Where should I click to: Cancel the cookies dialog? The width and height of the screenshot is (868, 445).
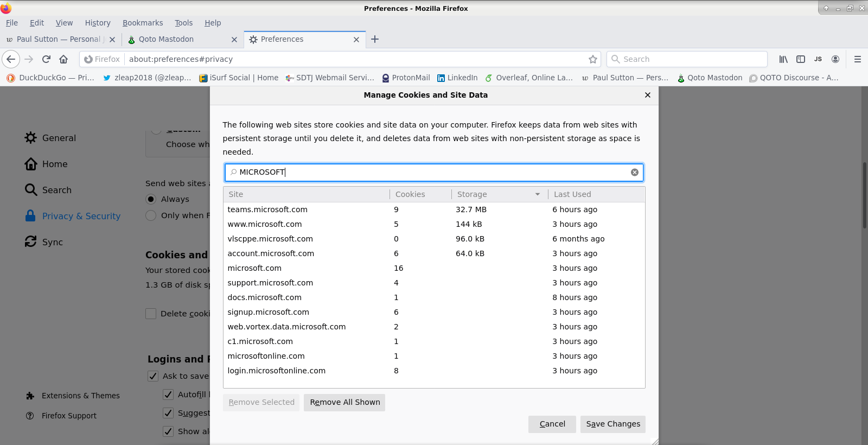pos(552,424)
